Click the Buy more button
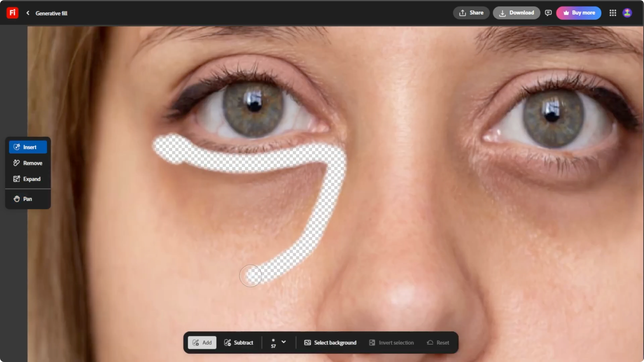Screen dimensions: 644x362 coord(579,13)
